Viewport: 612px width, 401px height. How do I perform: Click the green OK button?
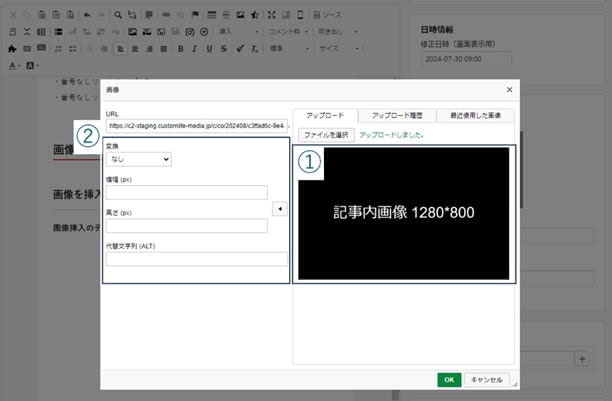(x=449, y=380)
